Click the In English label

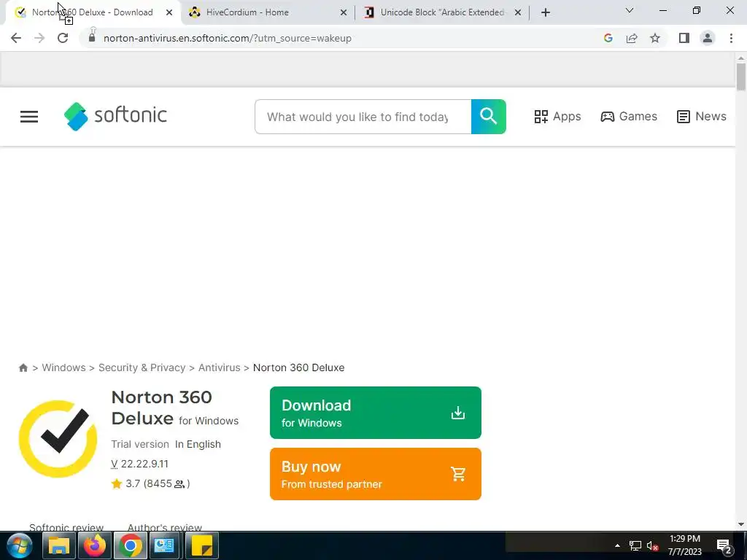(198, 444)
